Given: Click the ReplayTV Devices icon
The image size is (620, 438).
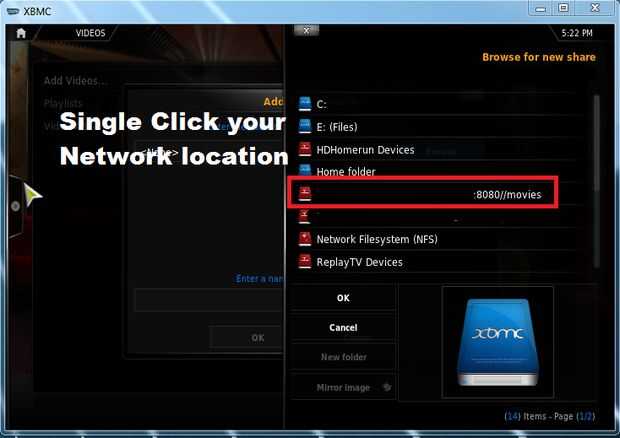Looking at the screenshot, I should [x=305, y=262].
